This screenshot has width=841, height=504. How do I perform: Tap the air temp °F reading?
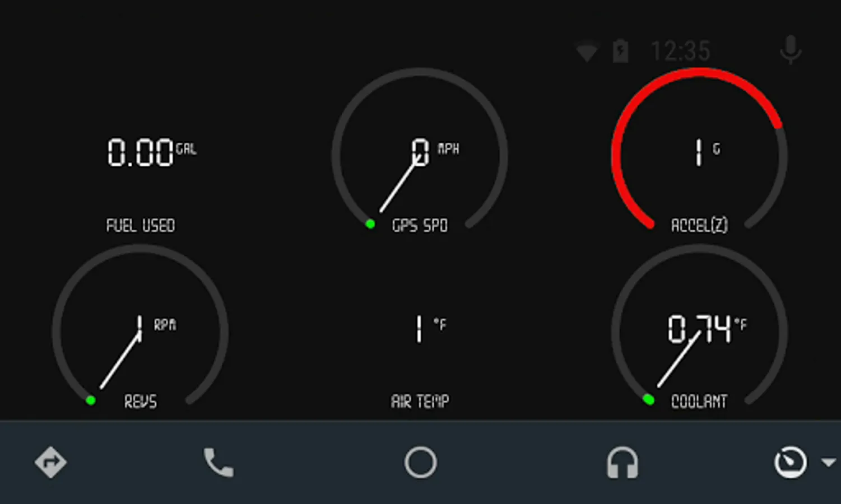click(x=430, y=328)
